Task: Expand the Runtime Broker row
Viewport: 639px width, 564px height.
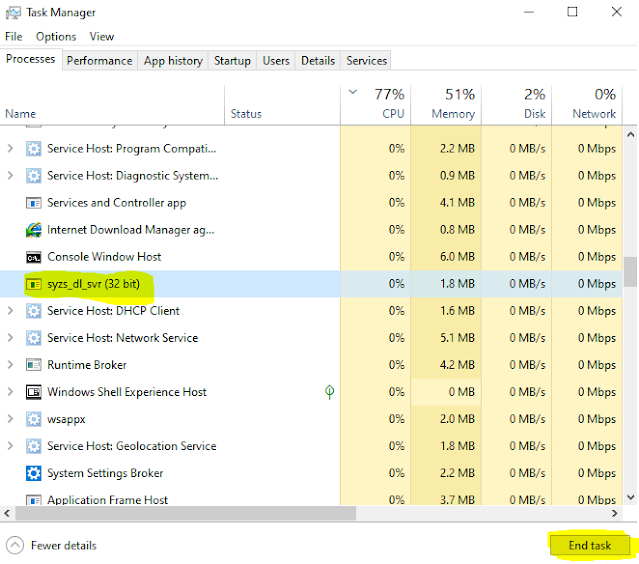Action: (11, 365)
